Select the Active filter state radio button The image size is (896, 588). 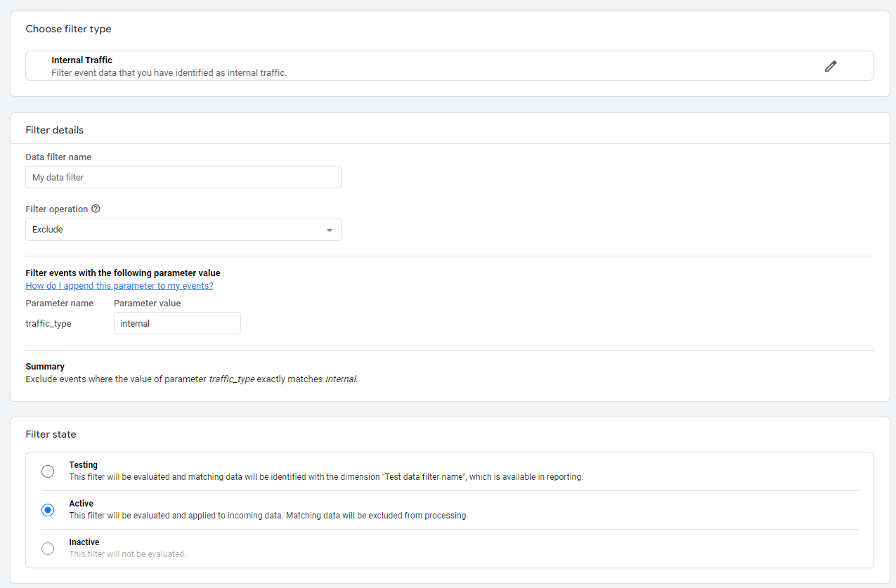48,510
